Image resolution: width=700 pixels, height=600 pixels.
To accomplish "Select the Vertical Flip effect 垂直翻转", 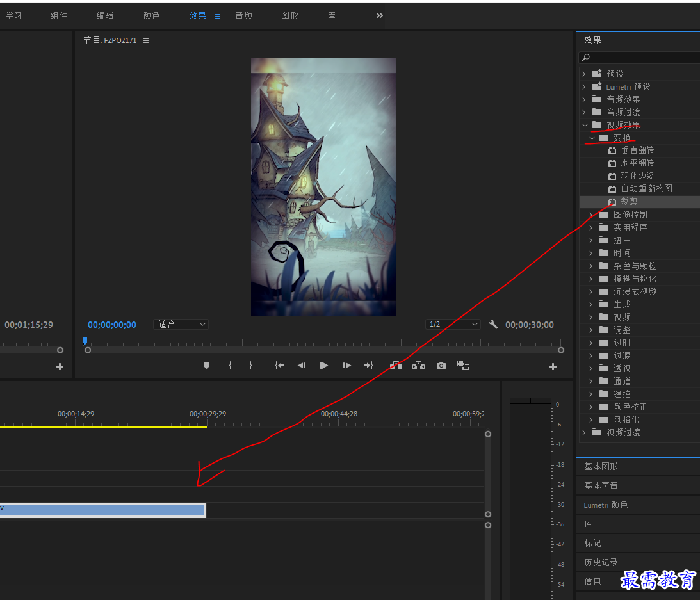I will click(x=637, y=150).
